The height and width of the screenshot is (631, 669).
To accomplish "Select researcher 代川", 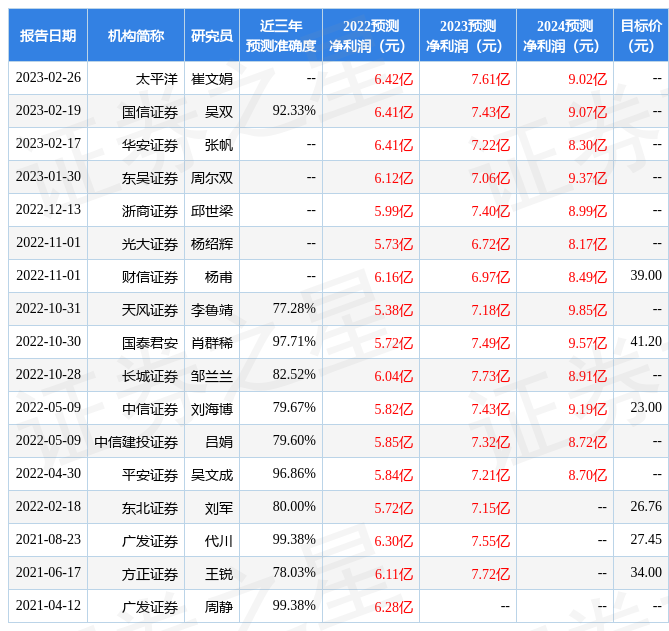I will click(219, 541).
